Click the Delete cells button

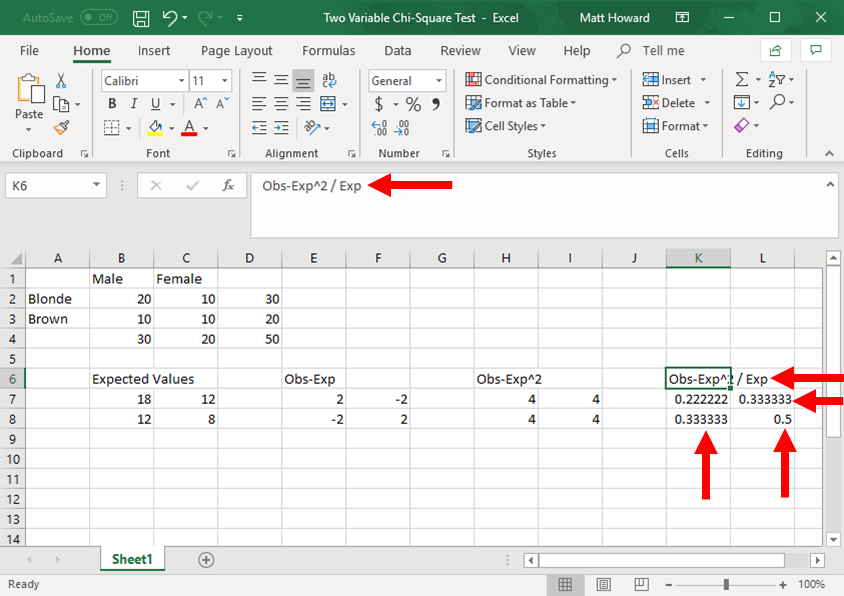(669, 102)
